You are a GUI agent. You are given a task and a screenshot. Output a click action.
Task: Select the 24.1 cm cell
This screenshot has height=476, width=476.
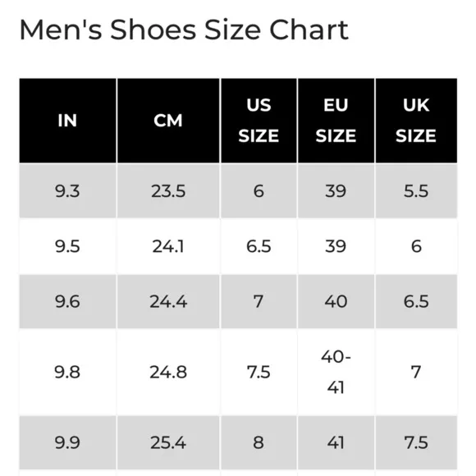[x=168, y=246]
